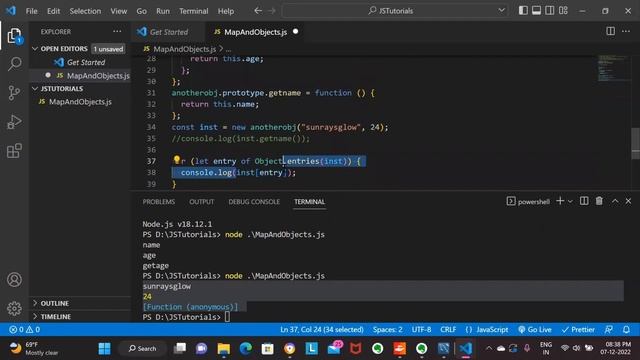Expand the Timeline section
The image size is (640, 360).
click(x=56, y=316)
